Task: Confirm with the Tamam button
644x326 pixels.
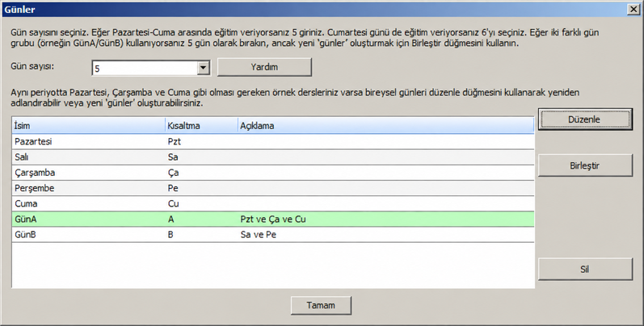Action: 321,306
